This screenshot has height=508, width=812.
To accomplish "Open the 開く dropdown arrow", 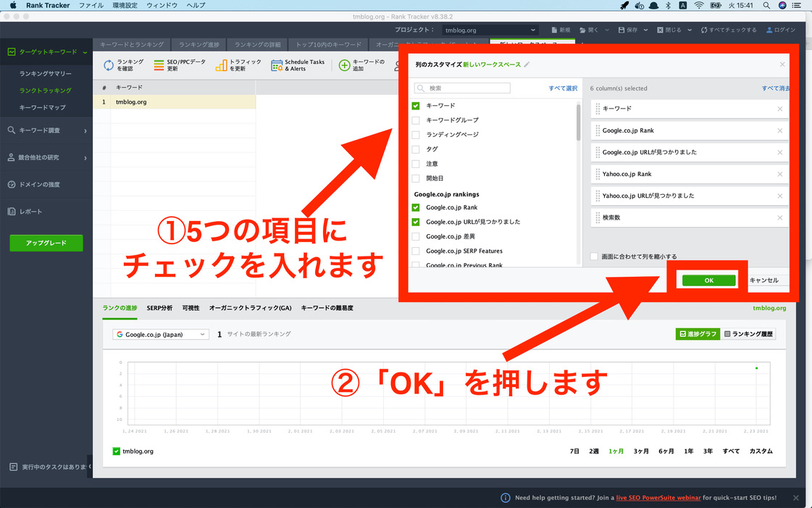I will point(607,30).
